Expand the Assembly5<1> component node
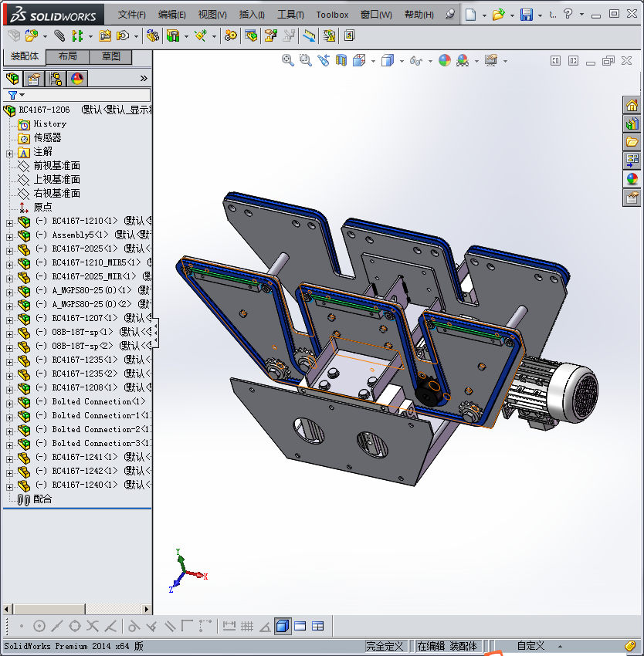Image resolution: width=644 pixels, height=656 pixels. 9,237
